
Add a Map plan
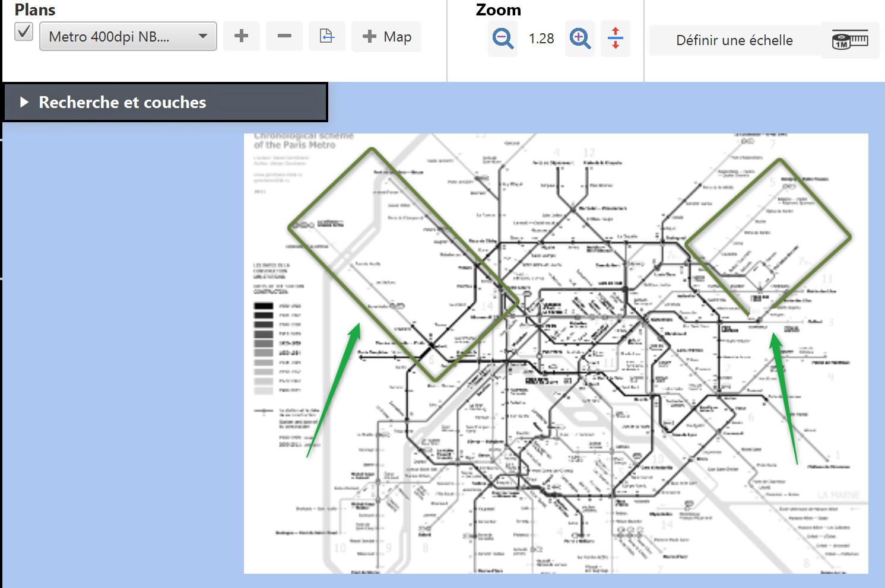[386, 37]
